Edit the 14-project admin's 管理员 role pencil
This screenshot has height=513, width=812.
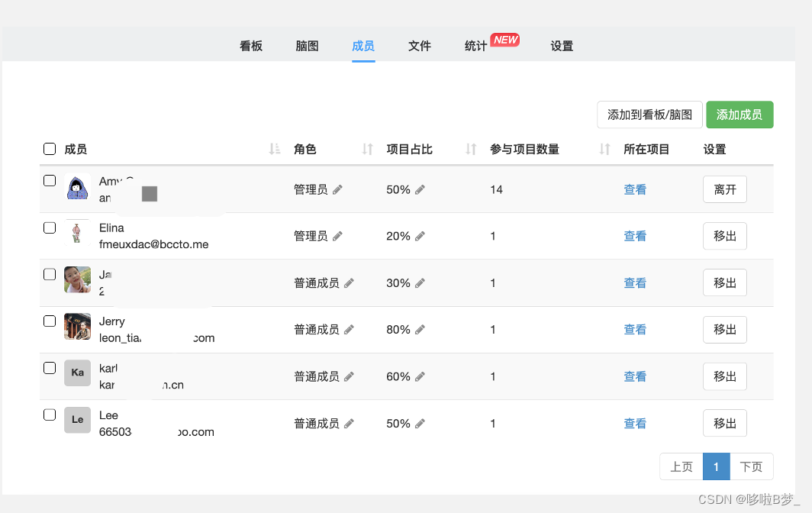point(337,189)
